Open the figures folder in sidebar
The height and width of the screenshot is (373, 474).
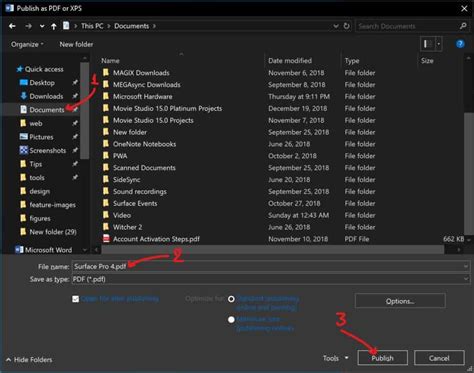(35, 218)
